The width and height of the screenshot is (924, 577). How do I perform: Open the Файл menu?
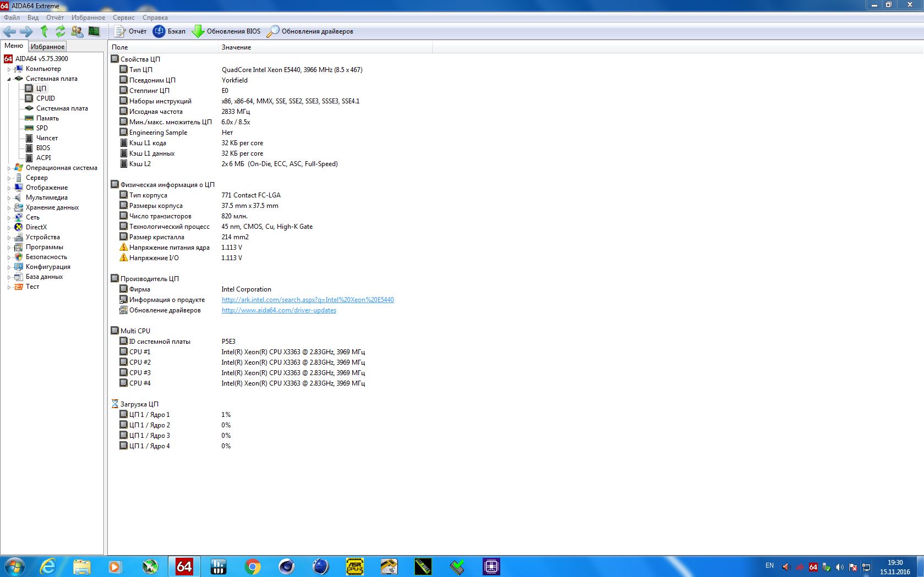[x=12, y=18]
